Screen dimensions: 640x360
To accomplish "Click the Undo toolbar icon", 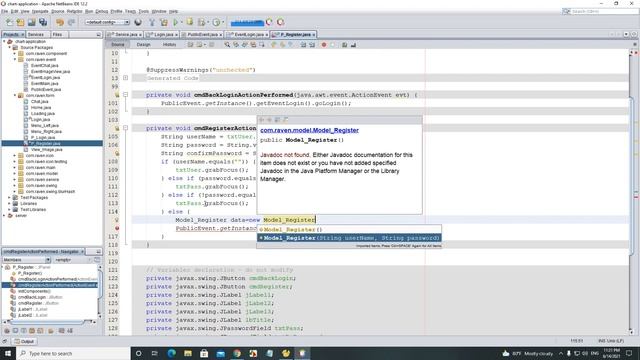I will pyautogui.click(x=60, y=22).
